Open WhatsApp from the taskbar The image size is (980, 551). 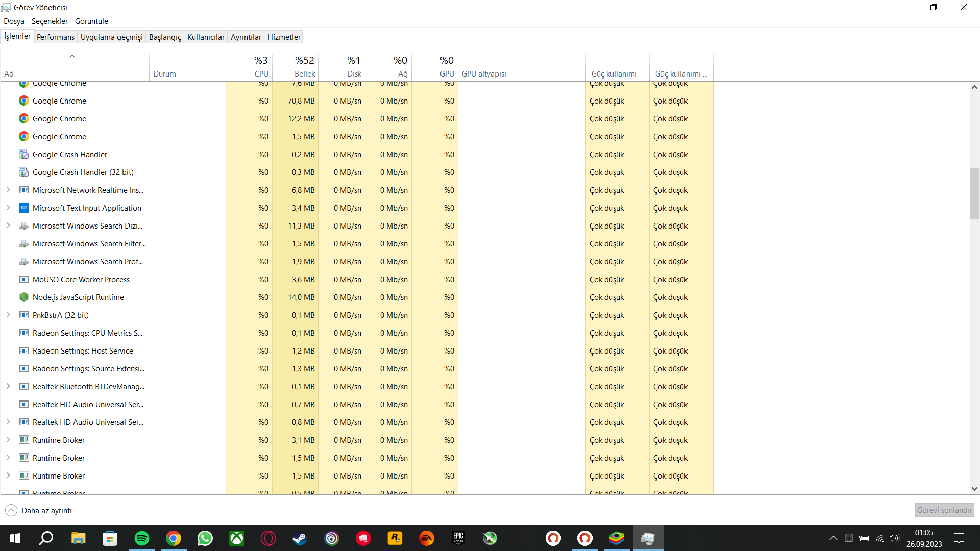205,538
